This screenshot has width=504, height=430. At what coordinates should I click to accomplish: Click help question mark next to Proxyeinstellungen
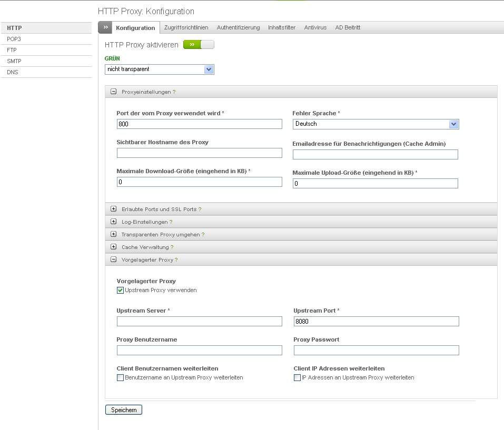pos(174,92)
